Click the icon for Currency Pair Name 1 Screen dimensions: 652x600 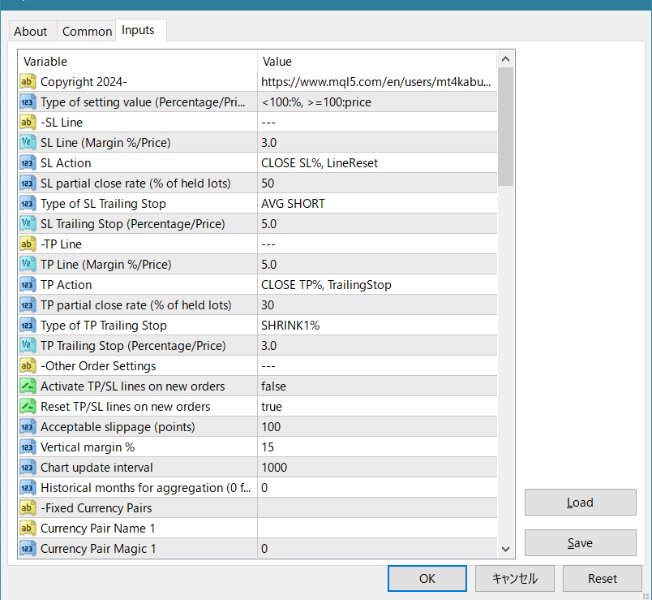point(27,528)
